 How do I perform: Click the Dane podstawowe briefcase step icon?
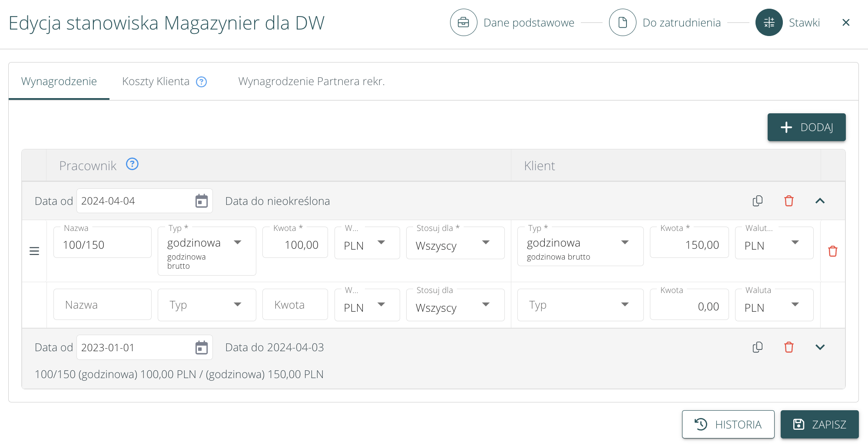point(463,23)
